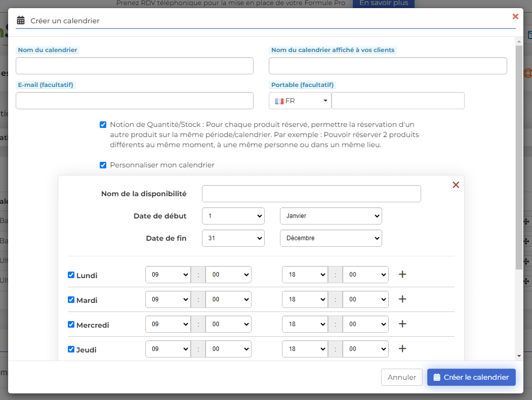Open Lundi start minutes dropdown
Image resolution: width=532 pixels, height=400 pixels.
tap(228, 275)
